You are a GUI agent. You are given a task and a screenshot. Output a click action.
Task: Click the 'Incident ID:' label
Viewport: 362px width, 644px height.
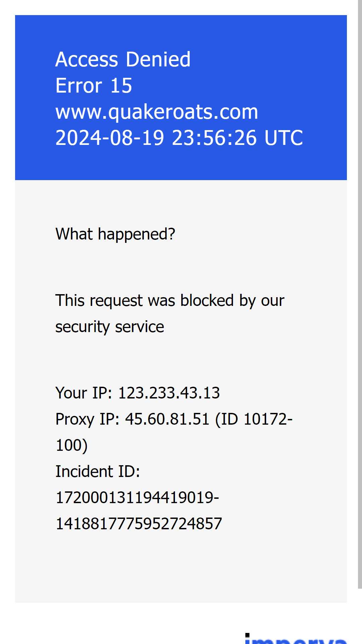coord(98,471)
